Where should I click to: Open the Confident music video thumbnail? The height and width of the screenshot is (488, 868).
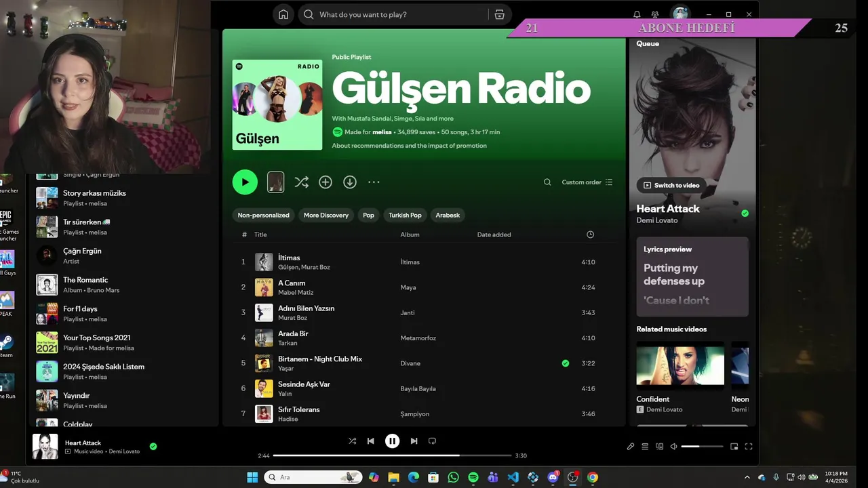(x=680, y=365)
